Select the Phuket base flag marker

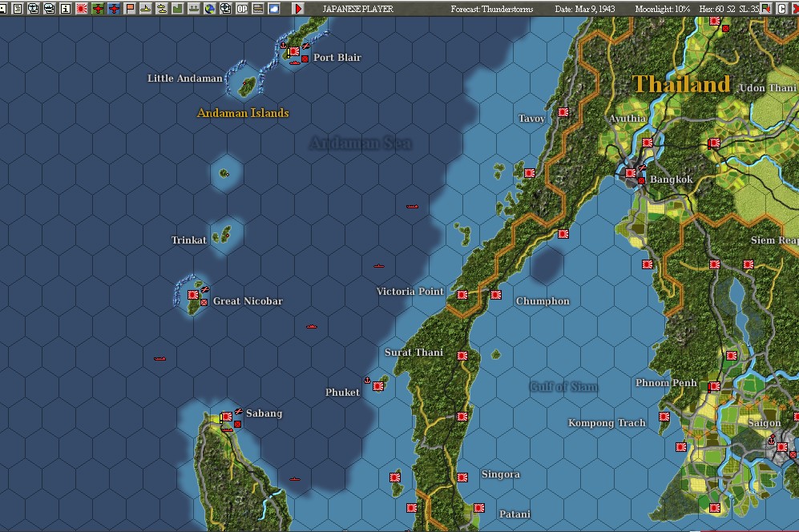pyautogui.click(x=378, y=386)
